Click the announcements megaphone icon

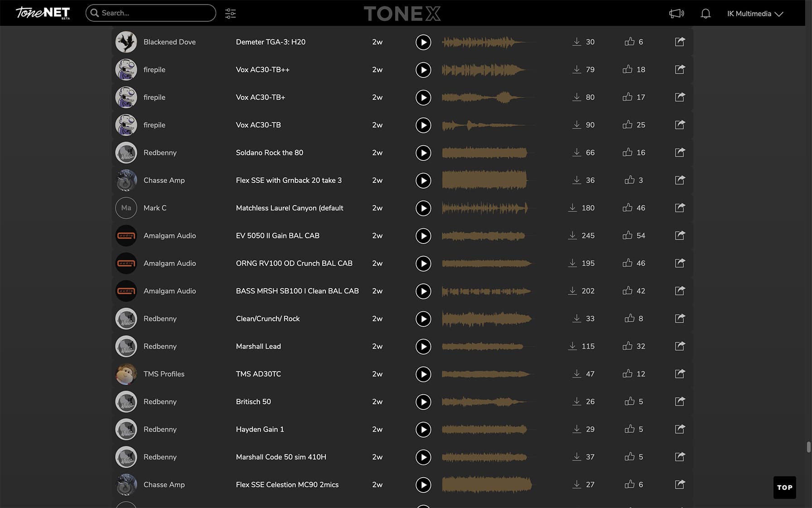(676, 14)
